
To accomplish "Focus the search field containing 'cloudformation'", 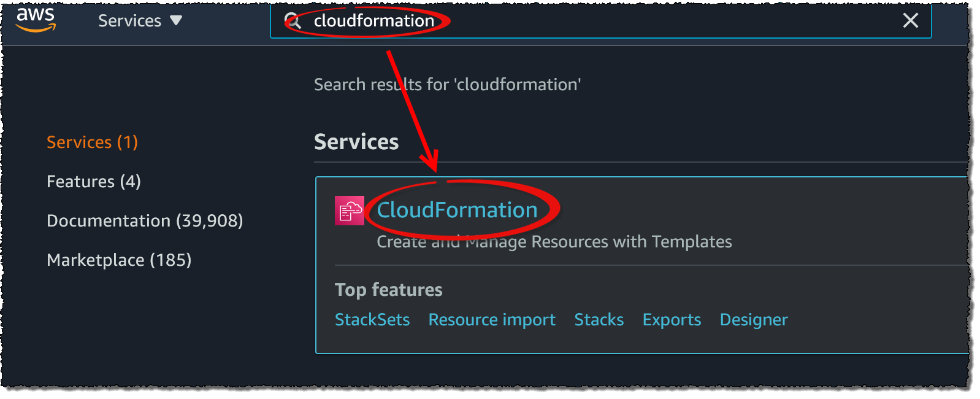I will coord(613,21).
